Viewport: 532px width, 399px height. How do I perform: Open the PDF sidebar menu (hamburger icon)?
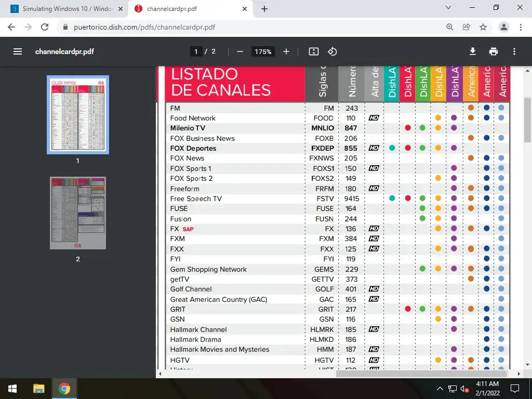[18, 51]
